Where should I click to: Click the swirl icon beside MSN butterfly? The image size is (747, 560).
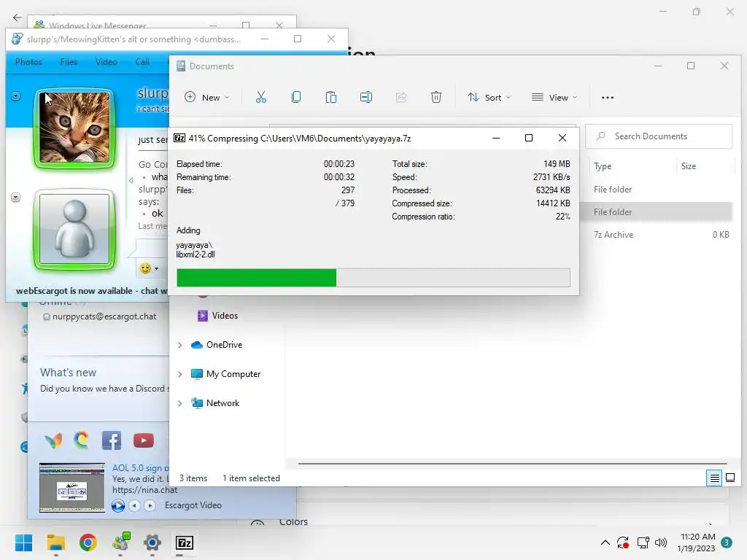coord(82,440)
